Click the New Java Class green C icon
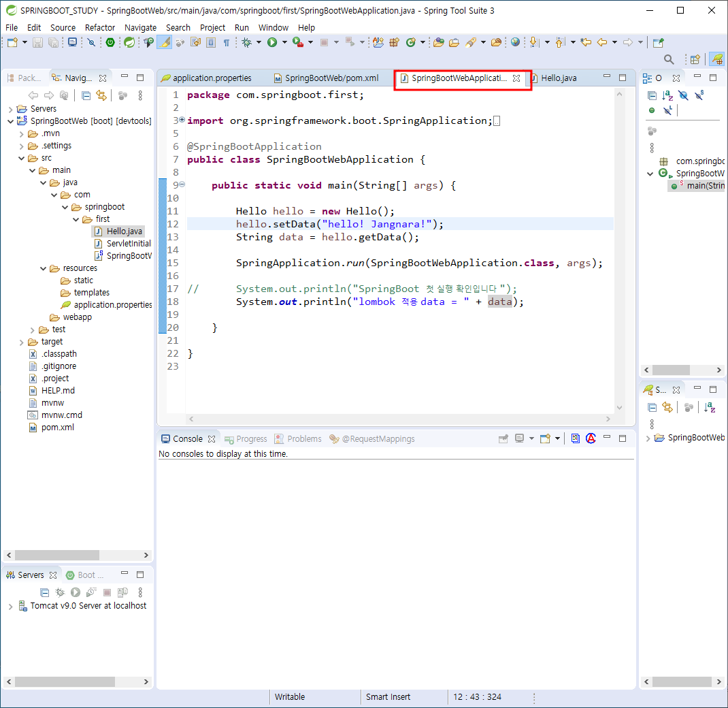728x708 pixels. [x=410, y=43]
